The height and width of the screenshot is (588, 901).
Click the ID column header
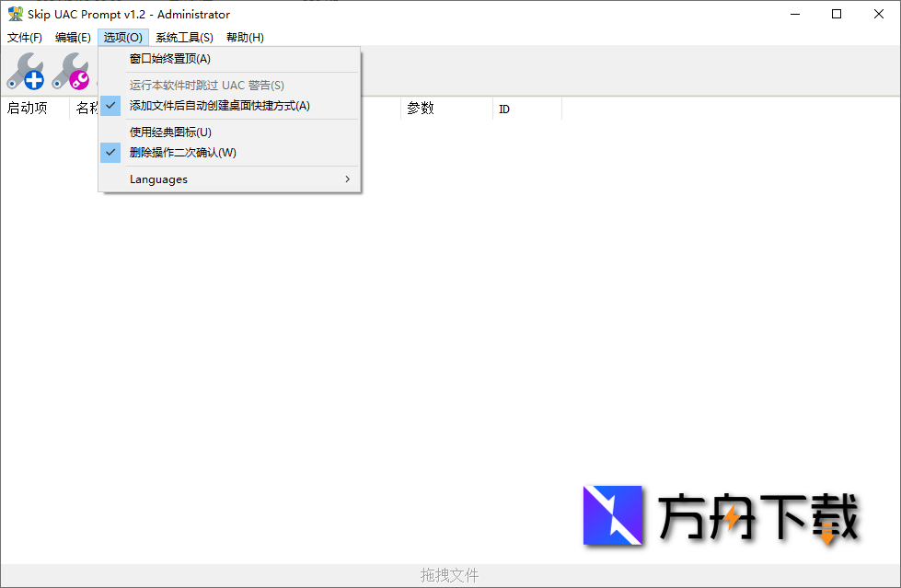coord(503,108)
